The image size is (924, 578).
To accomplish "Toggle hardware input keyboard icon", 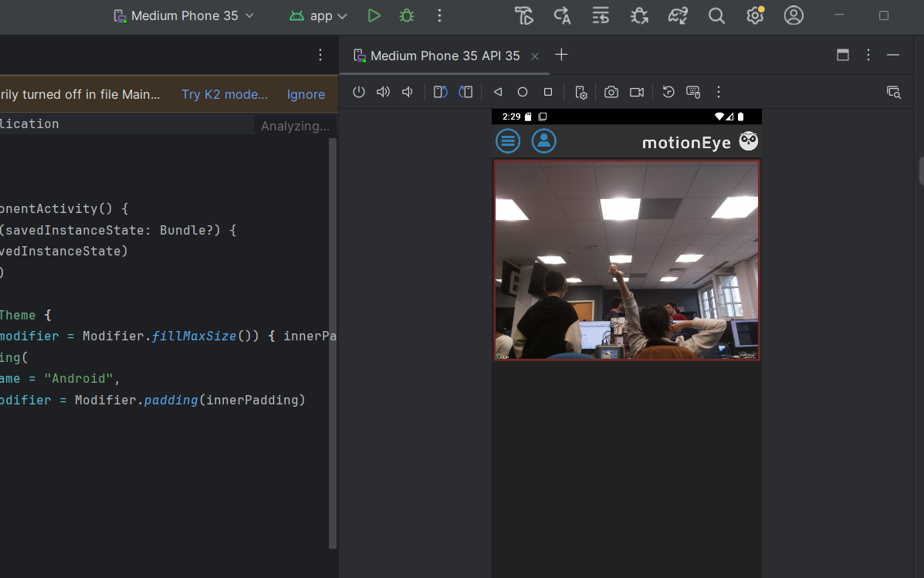I will click(694, 92).
